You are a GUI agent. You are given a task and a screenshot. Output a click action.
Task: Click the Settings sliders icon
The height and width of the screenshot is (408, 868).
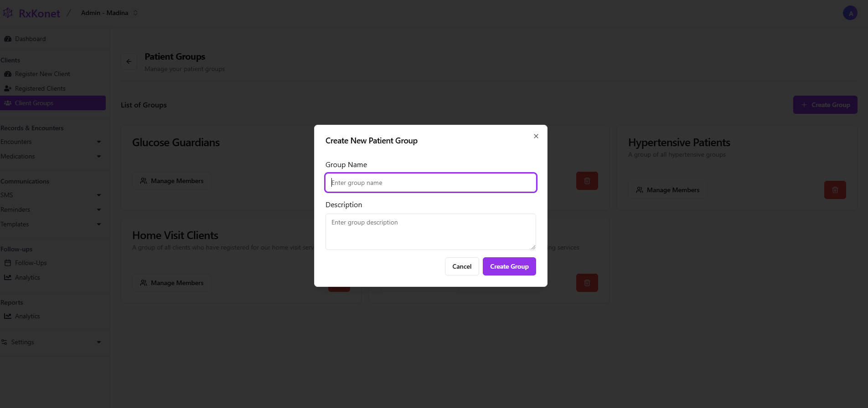(x=4, y=342)
